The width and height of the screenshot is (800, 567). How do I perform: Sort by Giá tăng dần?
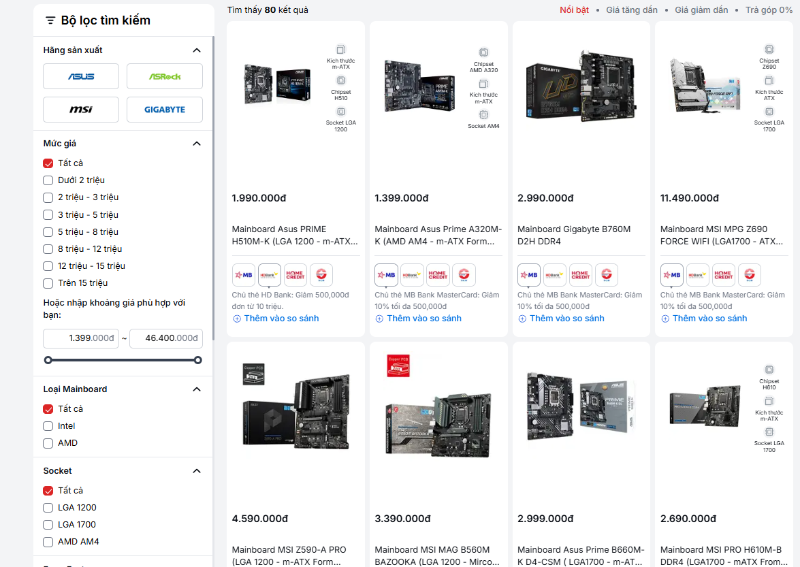pos(632,10)
